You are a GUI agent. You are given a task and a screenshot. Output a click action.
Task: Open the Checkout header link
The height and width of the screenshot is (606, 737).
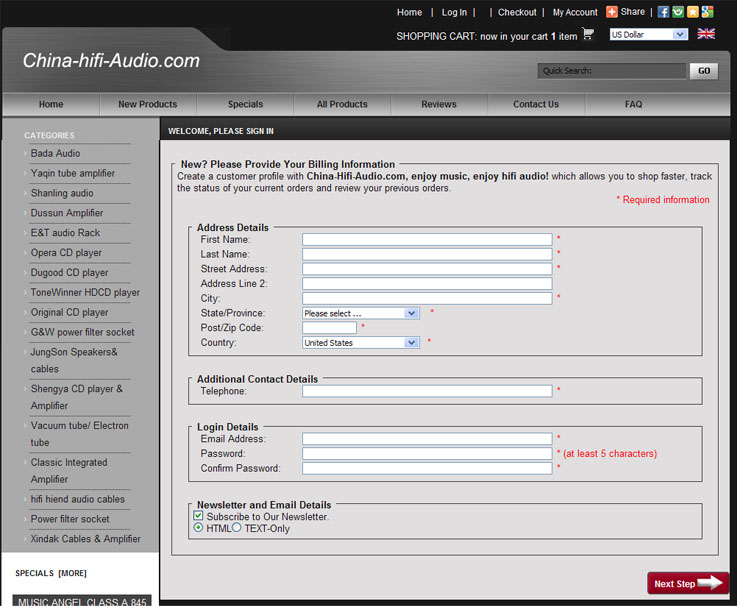tap(517, 12)
